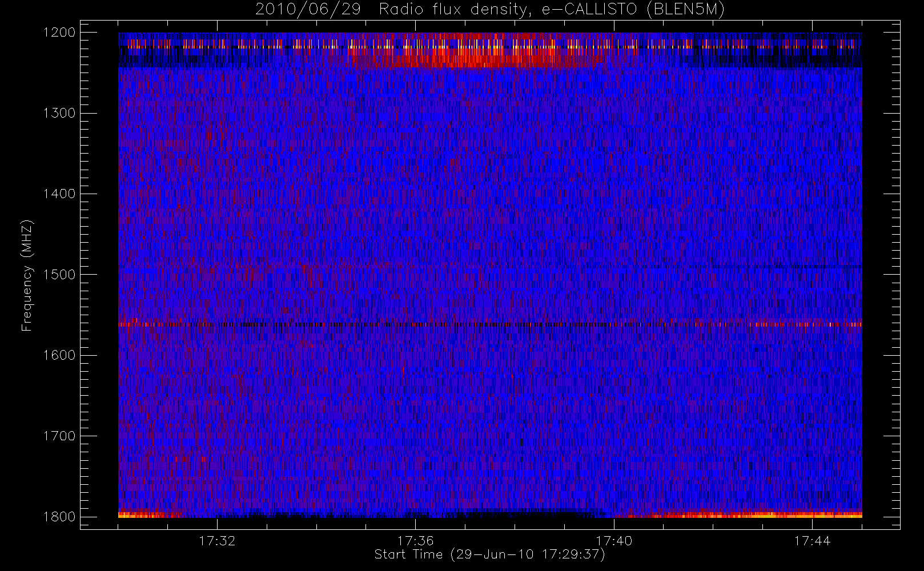Click the 'Frequency (MHz)' vertical axis title
The image size is (924, 571).
click(x=27, y=275)
